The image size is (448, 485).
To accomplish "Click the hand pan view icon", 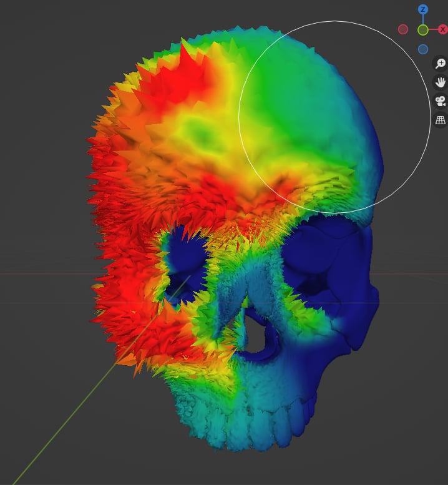I will (x=441, y=82).
